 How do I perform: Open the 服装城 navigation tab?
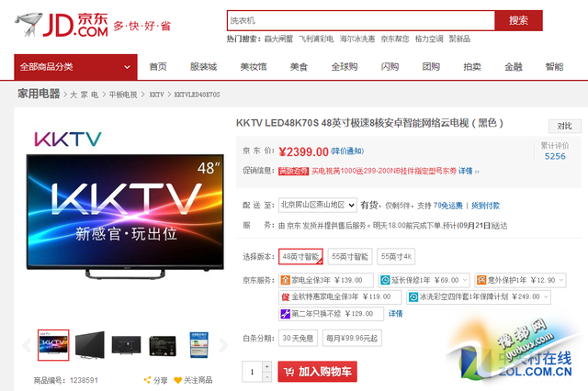click(203, 67)
